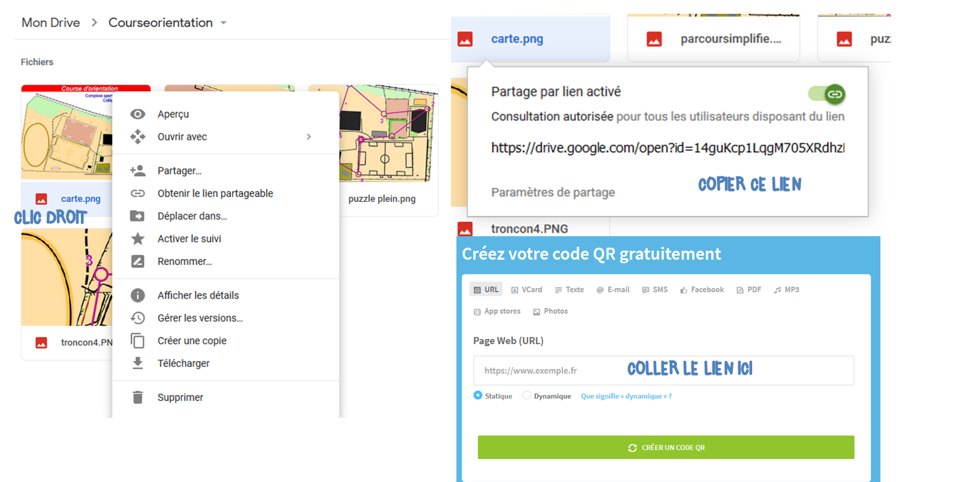980x482 pixels.
Task: Click the link icon beside Obtenir le lien partageable
Action: (x=138, y=194)
